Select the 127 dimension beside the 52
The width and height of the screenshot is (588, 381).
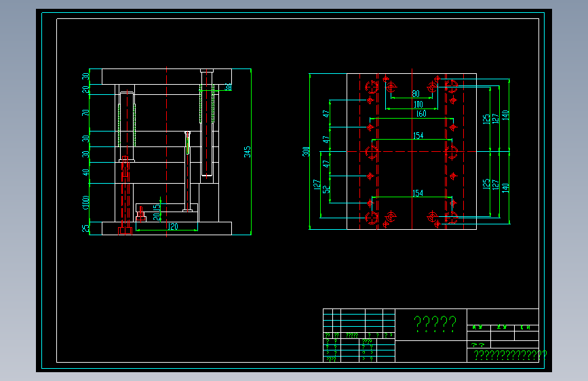coord(317,184)
